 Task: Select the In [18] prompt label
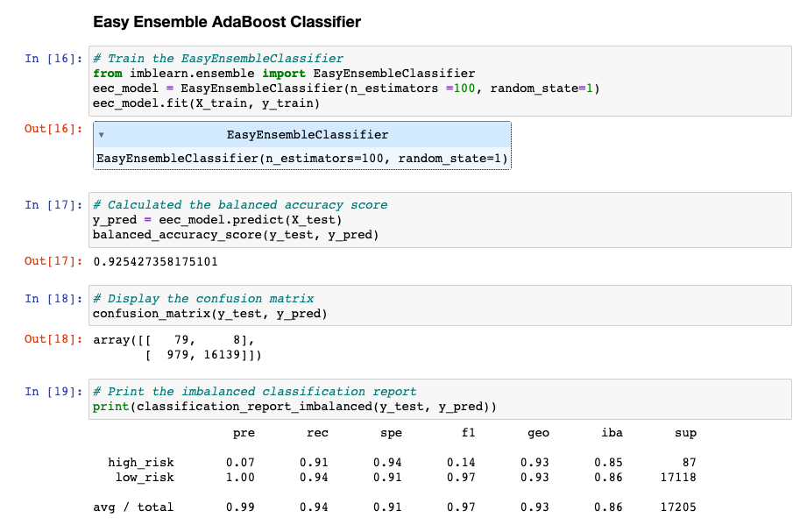(x=53, y=299)
